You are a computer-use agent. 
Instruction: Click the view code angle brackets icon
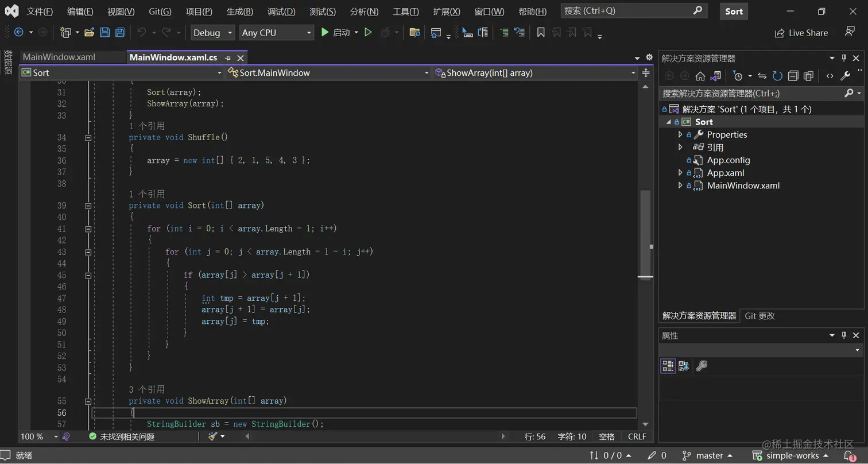tap(830, 76)
